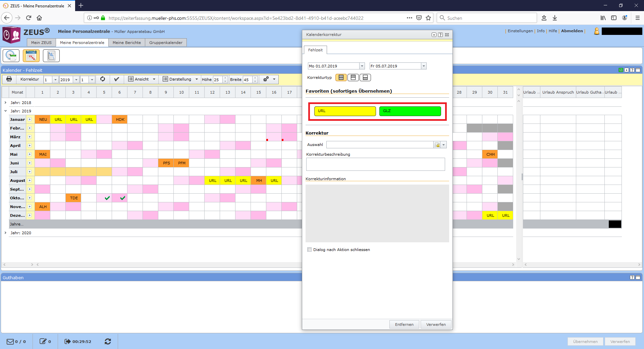
Task: Open the Meine Berichte tab
Action: (x=126, y=43)
